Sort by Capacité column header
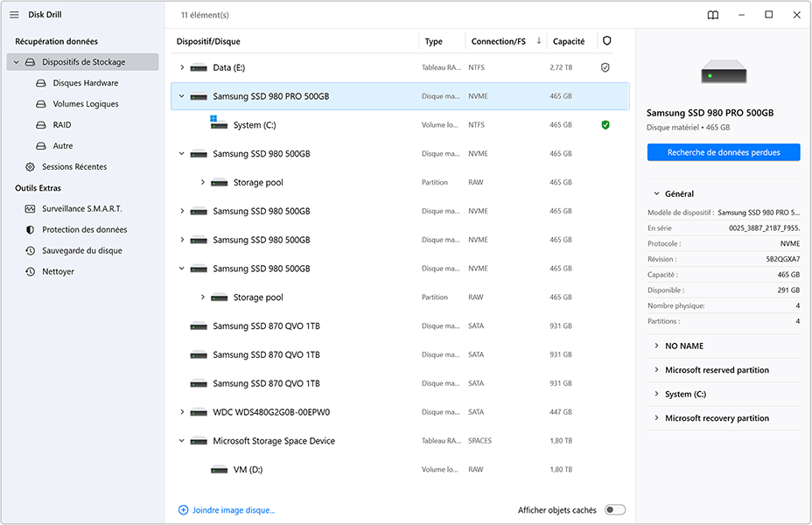The width and height of the screenshot is (812, 525). [x=569, y=41]
